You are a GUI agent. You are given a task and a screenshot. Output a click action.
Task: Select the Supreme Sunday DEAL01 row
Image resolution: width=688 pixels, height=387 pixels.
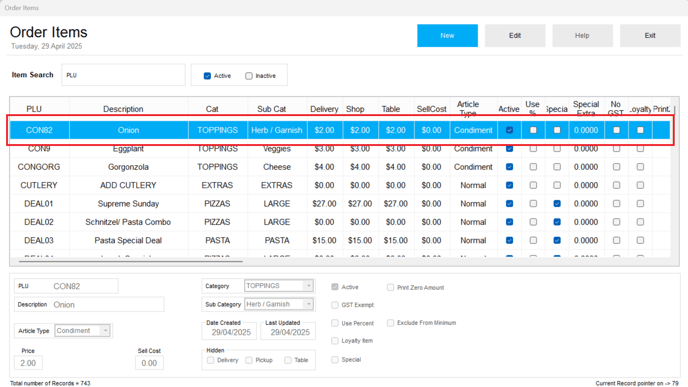click(340, 204)
